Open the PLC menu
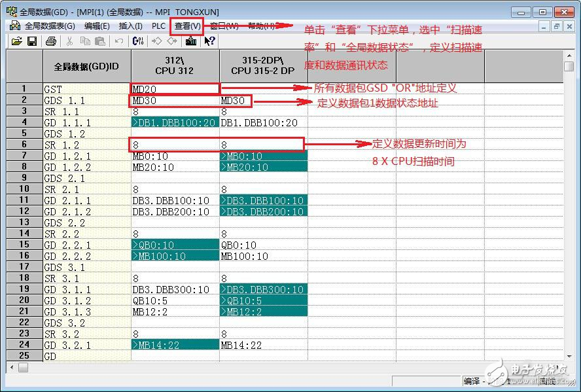Screen dimensions: 581x392 pyautogui.click(x=158, y=26)
